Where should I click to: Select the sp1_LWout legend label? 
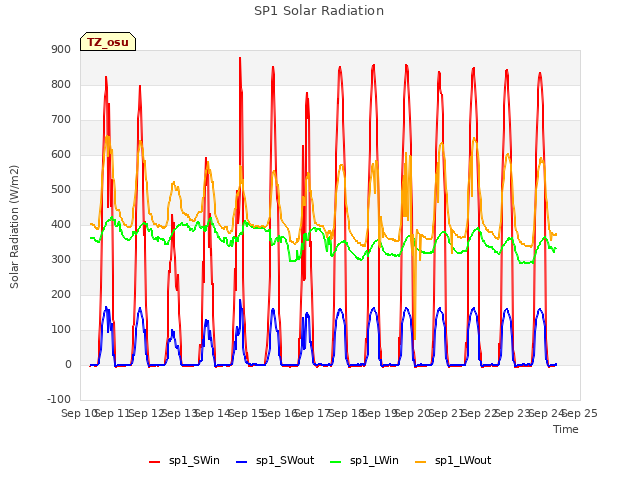tap(463, 460)
